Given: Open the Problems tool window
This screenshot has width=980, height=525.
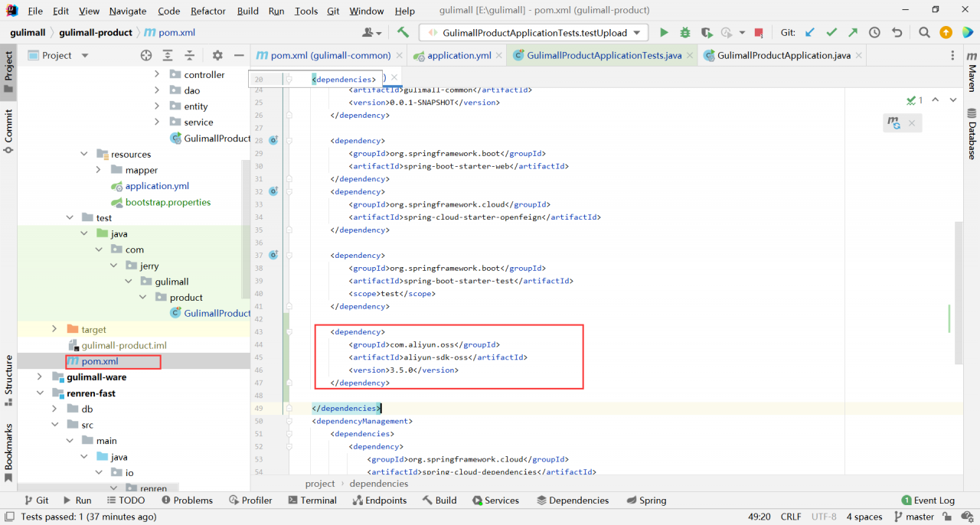Looking at the screenshot, I should [187, 500].
